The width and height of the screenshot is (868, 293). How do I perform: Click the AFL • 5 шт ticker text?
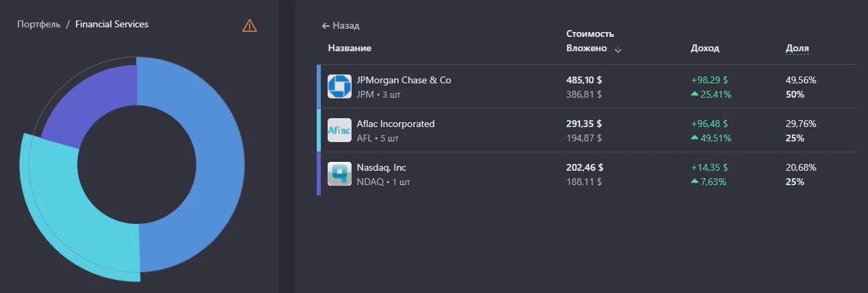pyautogui.click(x=378, y=138)
